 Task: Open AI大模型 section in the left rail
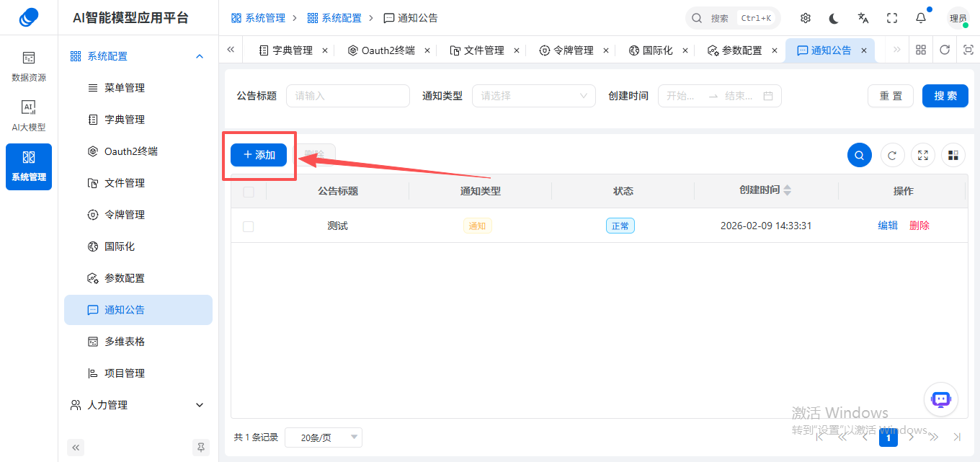tap(29, 116)
